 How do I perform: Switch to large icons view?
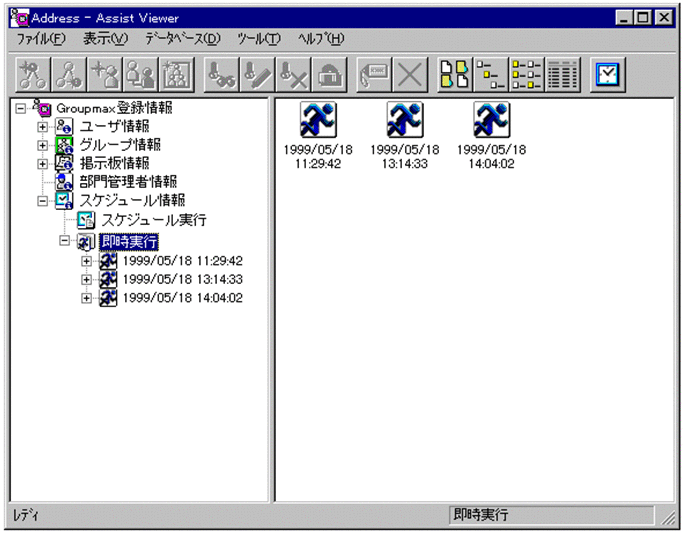click(x=455, y=75)
